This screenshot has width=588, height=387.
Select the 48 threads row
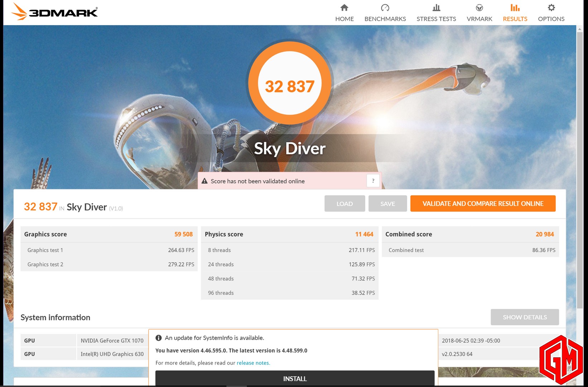290,279
